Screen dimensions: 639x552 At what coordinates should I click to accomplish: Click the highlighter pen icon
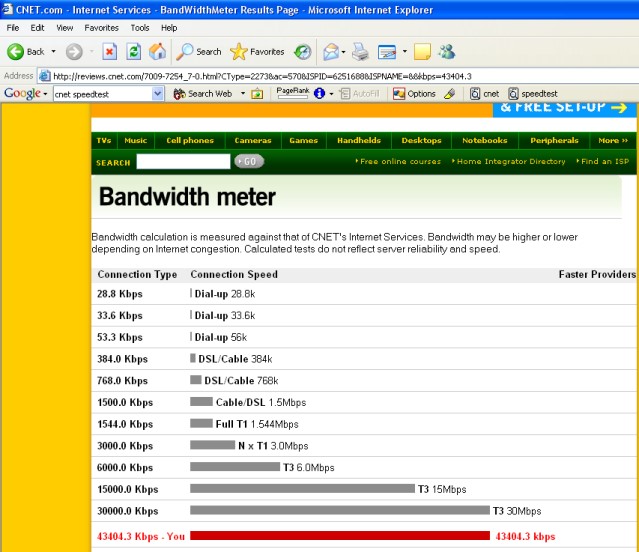point(450,94)
